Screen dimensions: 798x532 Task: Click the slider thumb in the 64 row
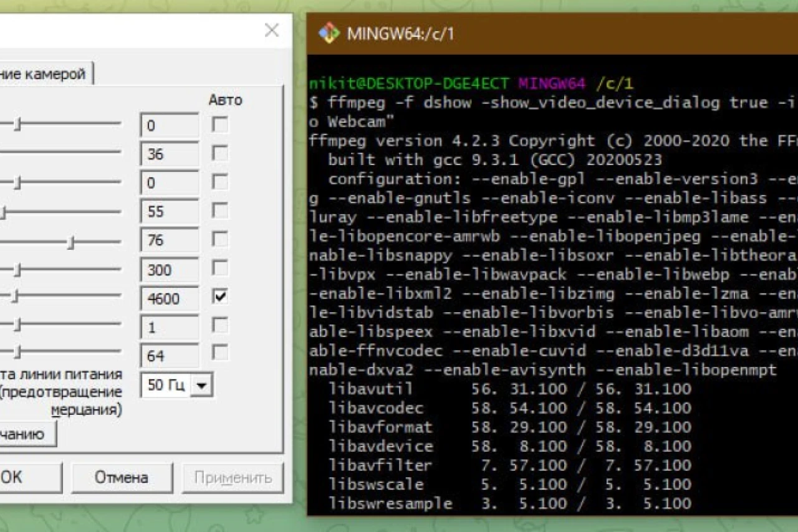[x=18, y=353]
